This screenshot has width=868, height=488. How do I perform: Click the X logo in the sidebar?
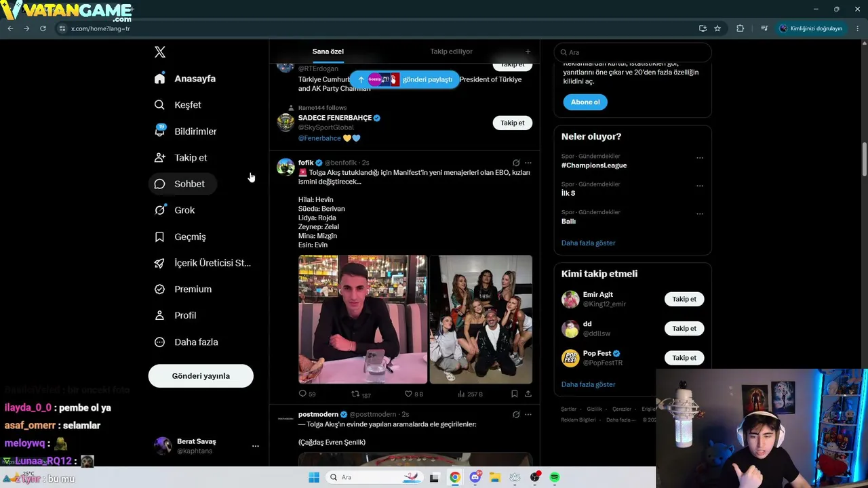coord(160,52)
